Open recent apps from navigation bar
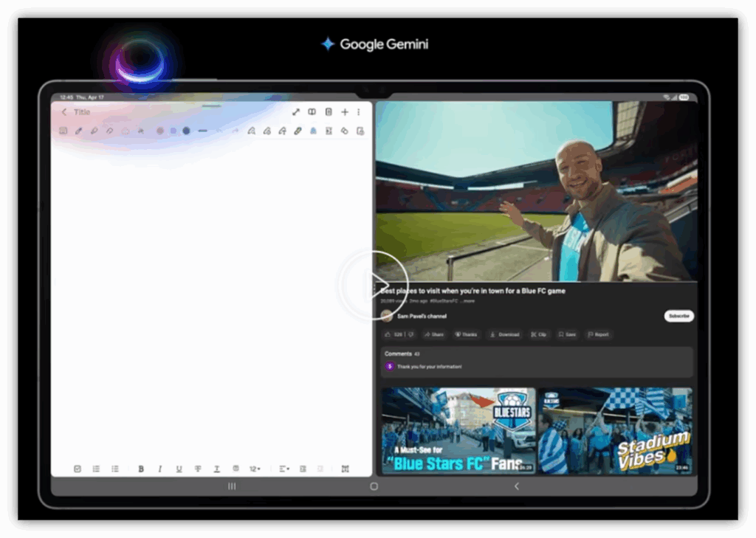Image resolution: width=756 pixels, height=538 pixels. point(232,486)
